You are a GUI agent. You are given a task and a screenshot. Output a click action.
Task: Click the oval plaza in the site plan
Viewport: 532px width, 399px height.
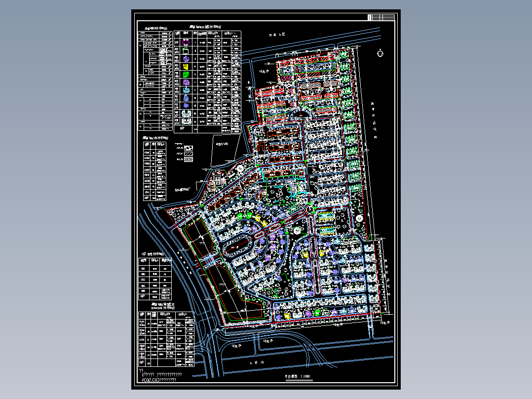pyautogui.click(x=237, y=245)
